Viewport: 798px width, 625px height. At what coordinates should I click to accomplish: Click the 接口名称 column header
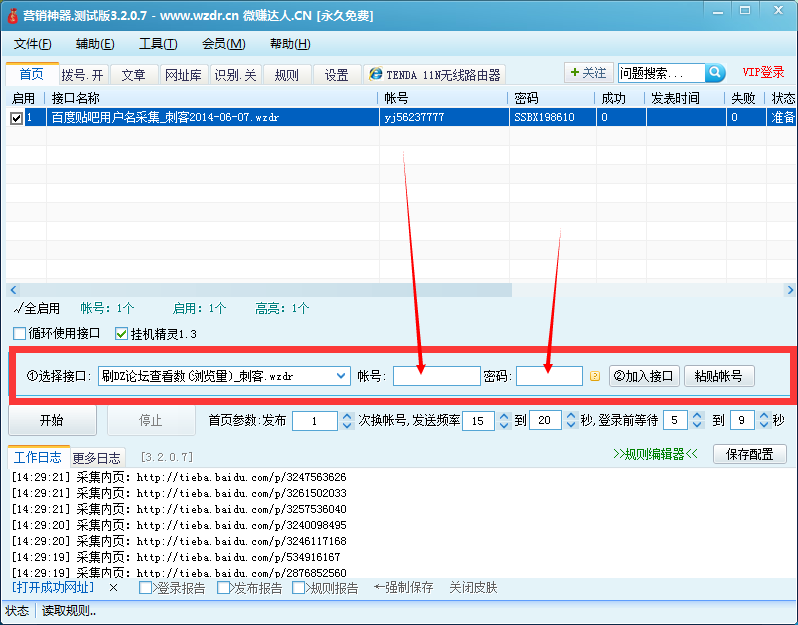212,98
